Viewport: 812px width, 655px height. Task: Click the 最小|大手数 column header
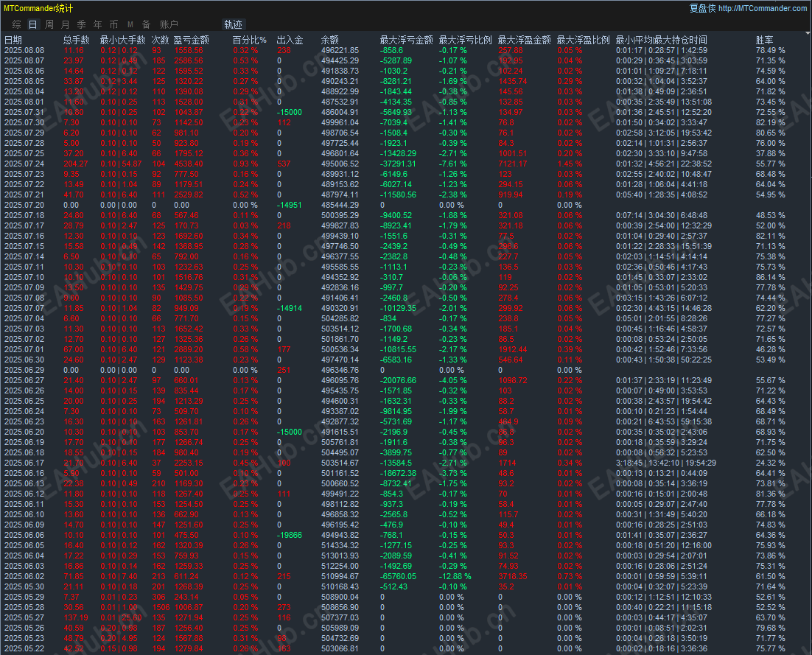click(x=123, y=40)
